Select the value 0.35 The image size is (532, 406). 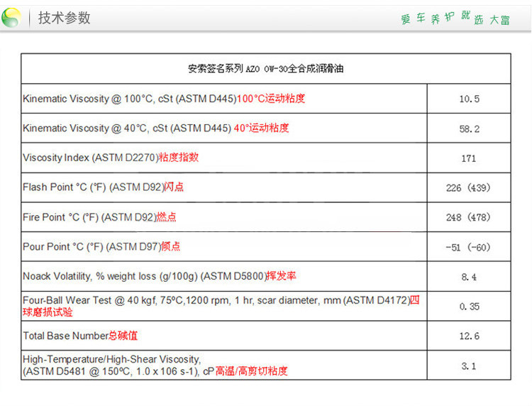(470, 307)
